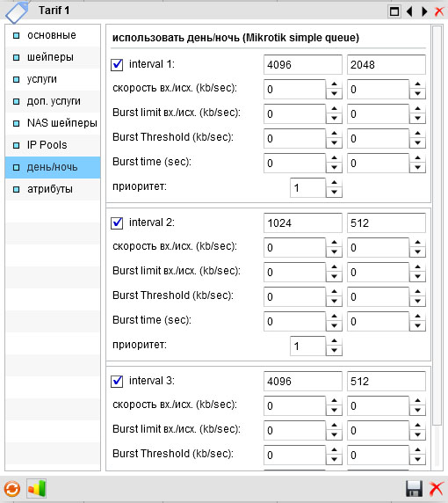Increase interval 2 outgoing speed value

click(417, 243)
